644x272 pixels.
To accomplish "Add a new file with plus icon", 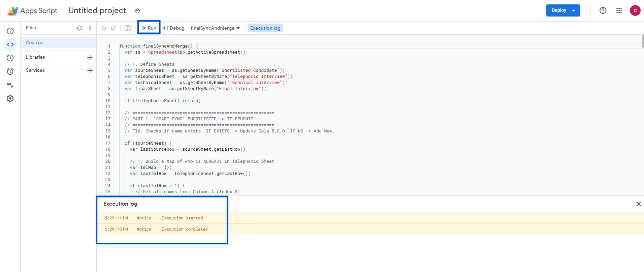I will tap(90, 28).
